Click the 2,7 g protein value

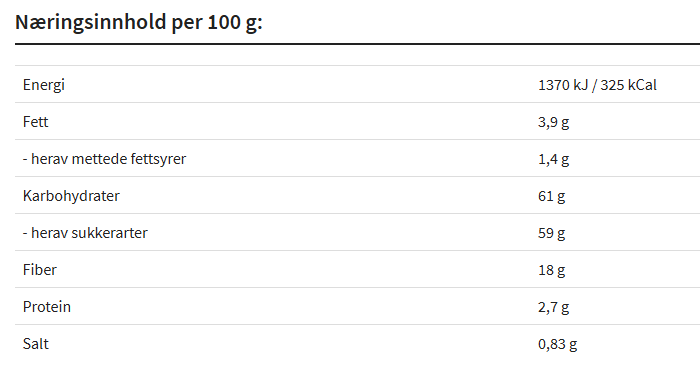pyautogui.click(x=554, y=307)
